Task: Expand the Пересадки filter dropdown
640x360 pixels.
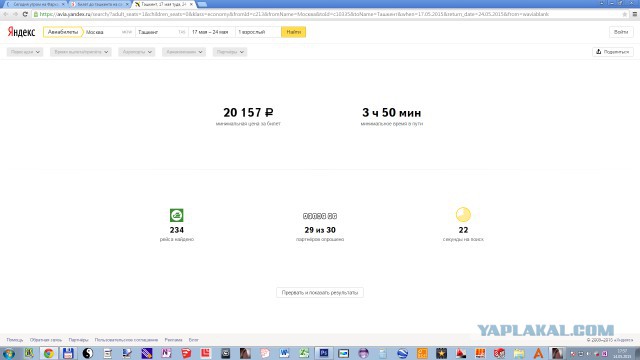Action: tap(25, 52)
